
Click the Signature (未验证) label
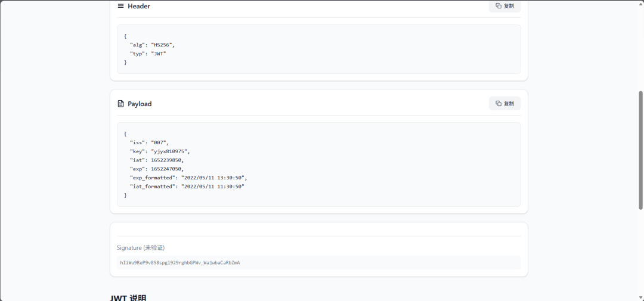[x=141, y=247]
